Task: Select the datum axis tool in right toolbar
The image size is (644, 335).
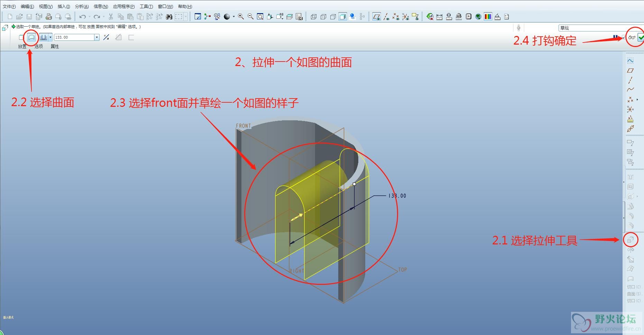Action: click(631, 80)
